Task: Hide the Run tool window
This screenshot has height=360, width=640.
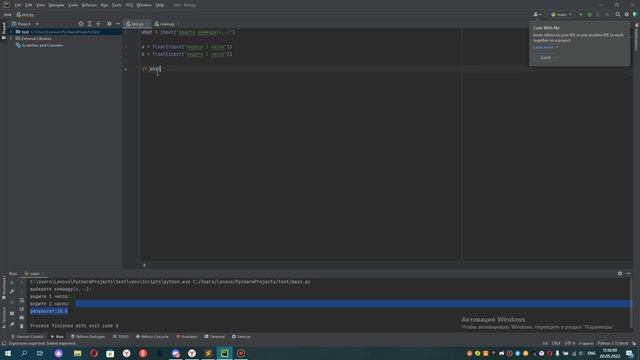Action: click(629, 273)
